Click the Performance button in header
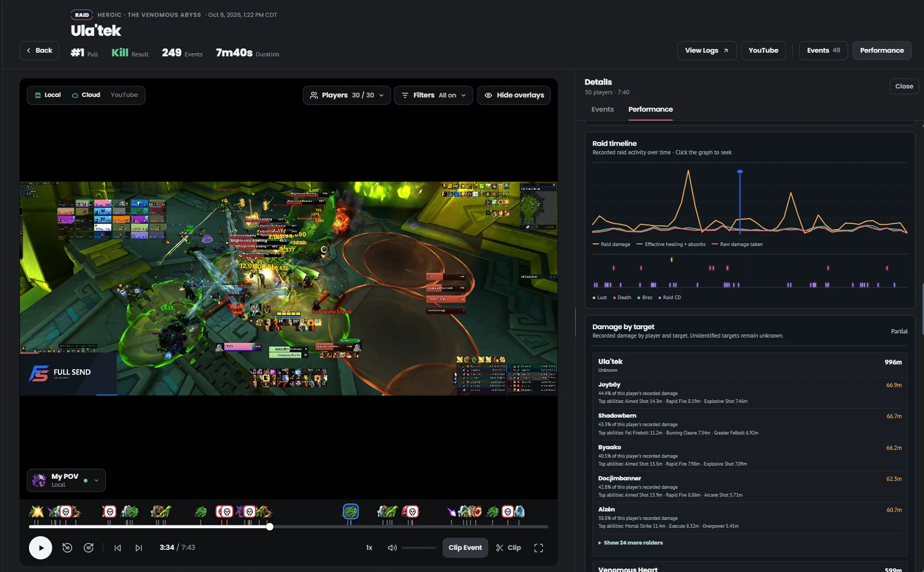This screenshot has height=572, width=924. pyautogui.click(x=882, y=51)
